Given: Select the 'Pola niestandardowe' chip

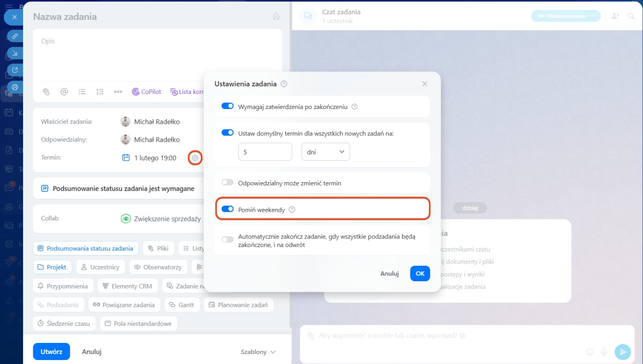Looking at the screenshot, I should [x=139, y=323].
